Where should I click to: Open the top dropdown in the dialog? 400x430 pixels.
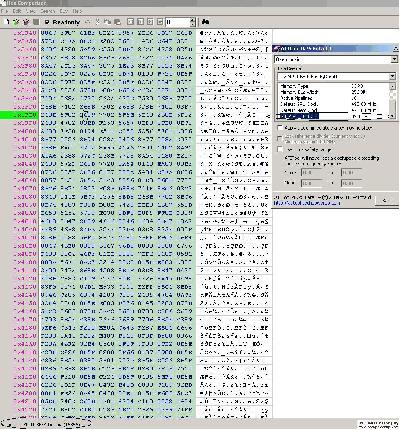pos(336,60)
